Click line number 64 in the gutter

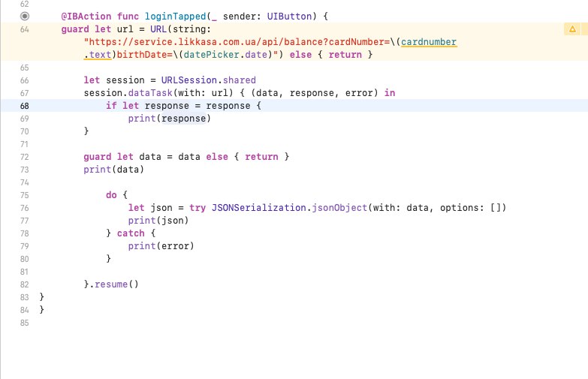click(24, 29)
